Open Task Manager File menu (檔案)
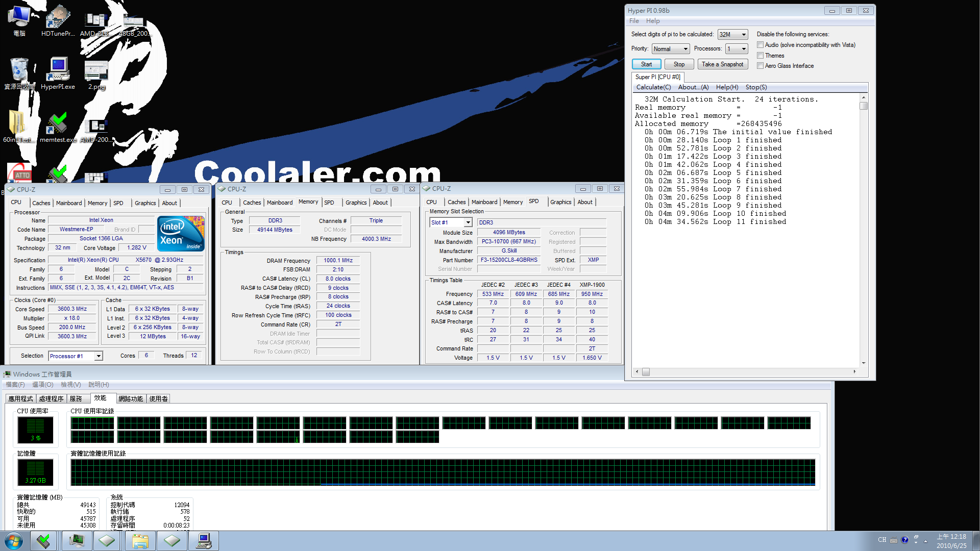This screenshot has height=551, width=980. [15, 385]
